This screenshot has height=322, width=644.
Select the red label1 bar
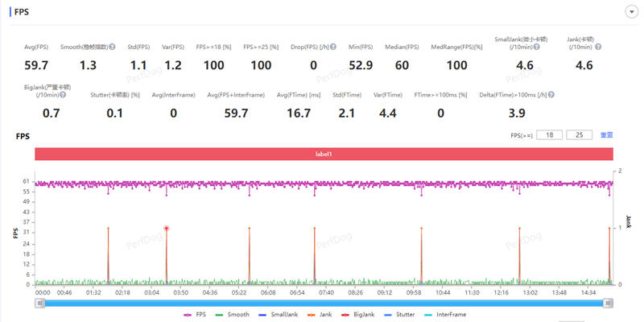[324, 153]
